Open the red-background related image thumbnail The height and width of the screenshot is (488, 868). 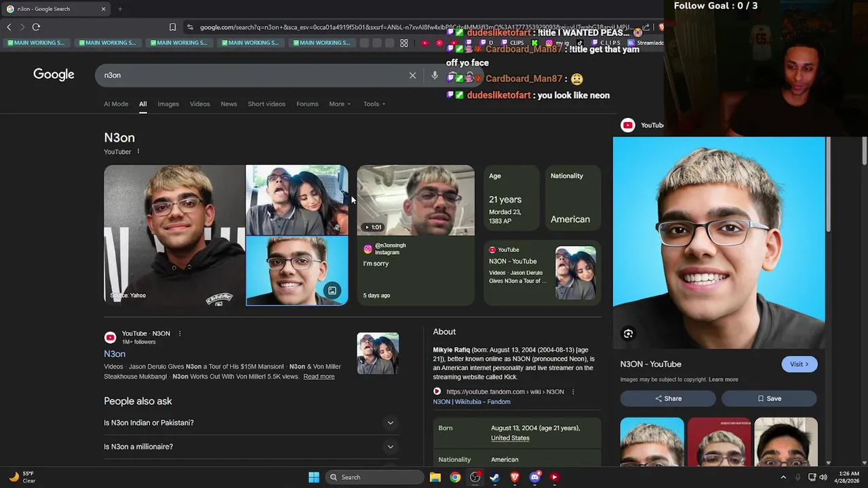click(719, 442)
